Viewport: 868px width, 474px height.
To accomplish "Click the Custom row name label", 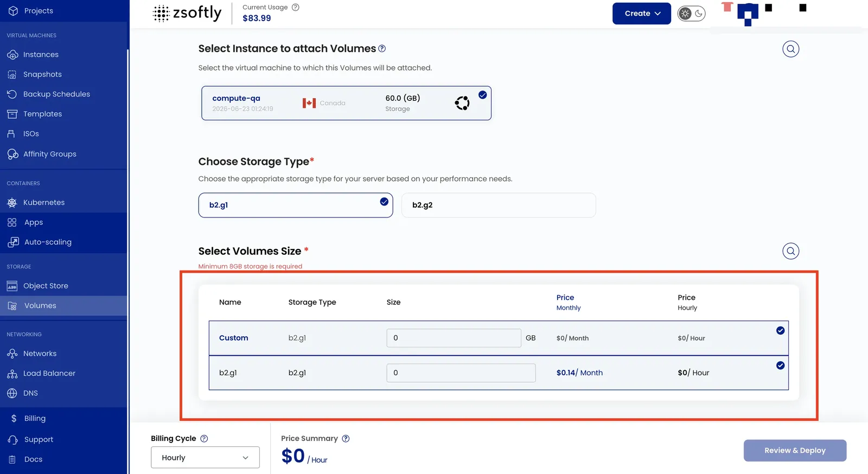I will [233, 338].
